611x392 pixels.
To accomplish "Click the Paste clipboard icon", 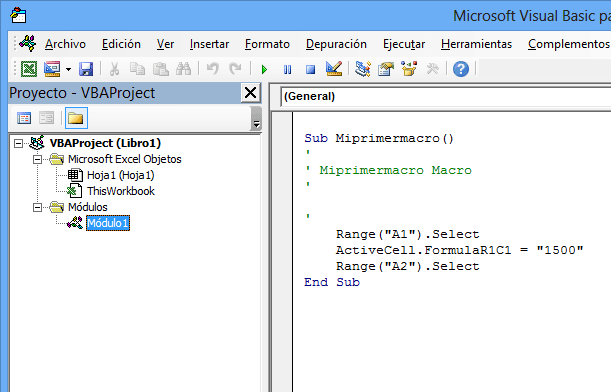I will [x=161, y=69].
